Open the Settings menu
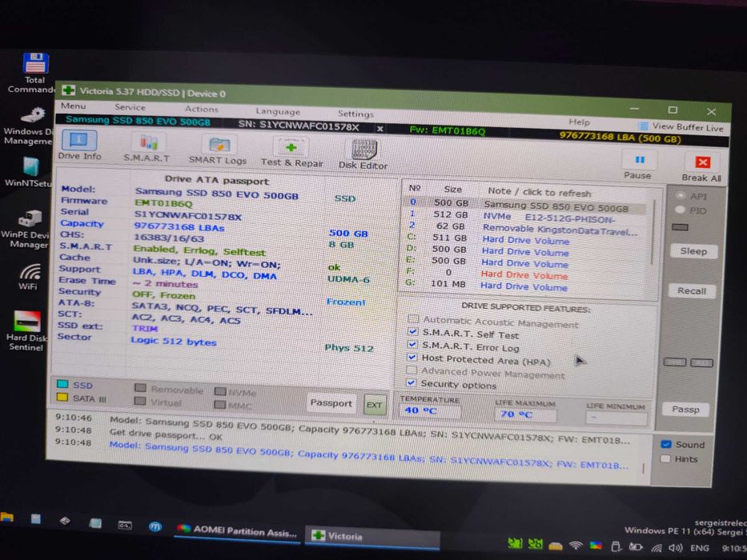Image resolution: width=747 pixels, height=560 pixels. [x=355, y=114]
